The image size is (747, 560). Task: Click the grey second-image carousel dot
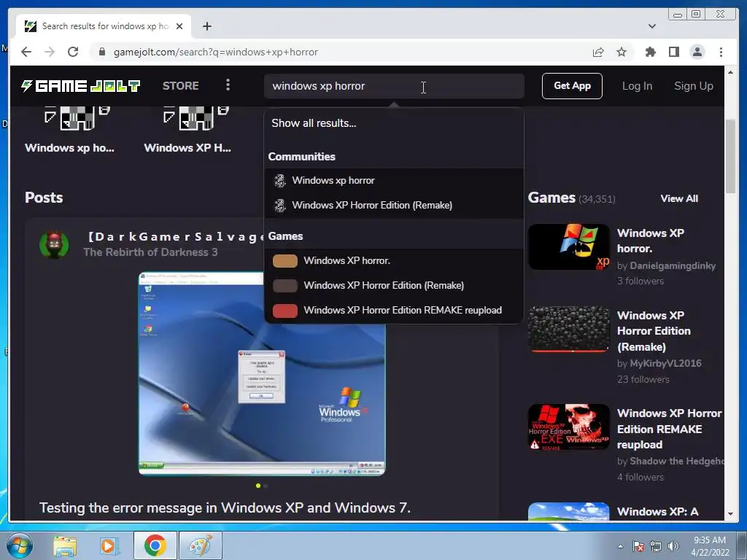(266, 486)
